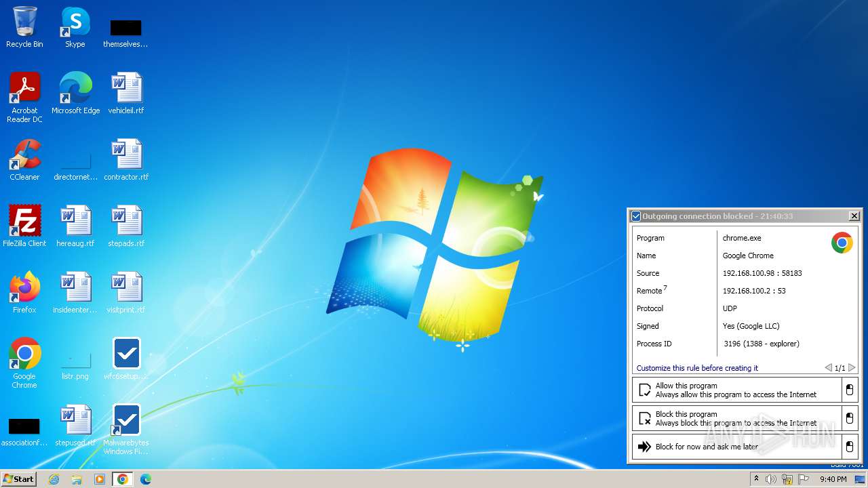
Task: Go to next notification arrow
Action: (x=852, y=368)
